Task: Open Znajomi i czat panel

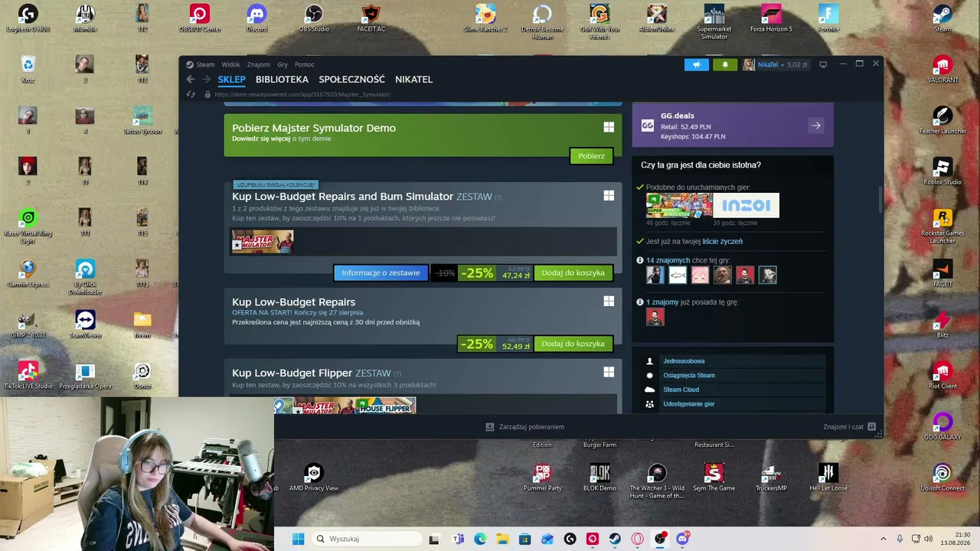Action: 850,427
